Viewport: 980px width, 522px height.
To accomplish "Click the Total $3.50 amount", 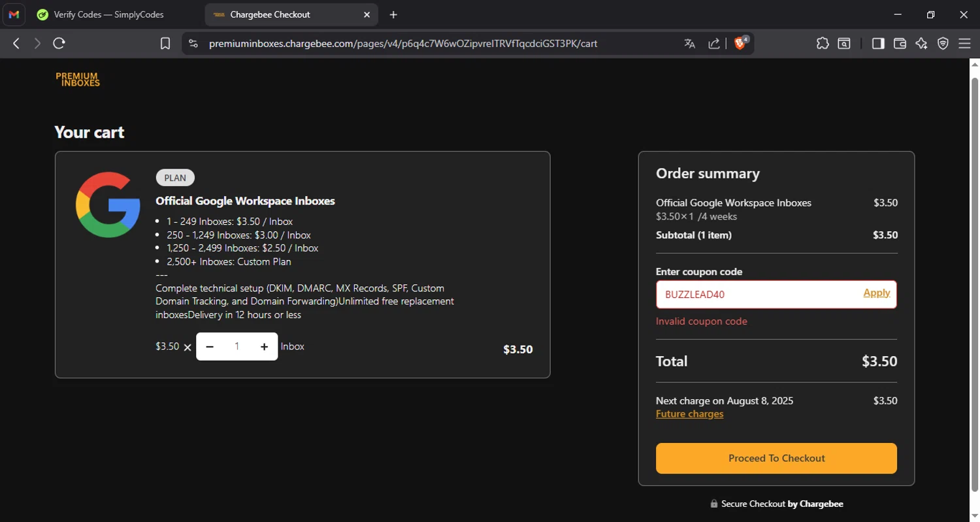I will coord(879,361).
